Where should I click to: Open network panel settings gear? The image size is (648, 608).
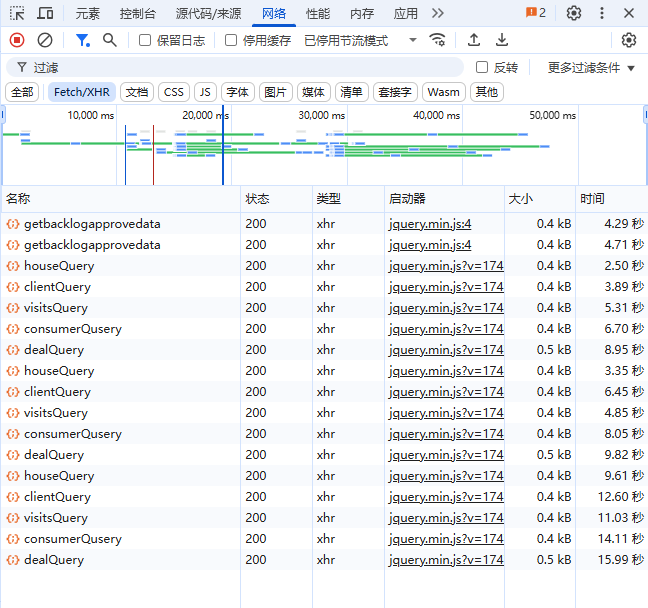coord(629,40)
